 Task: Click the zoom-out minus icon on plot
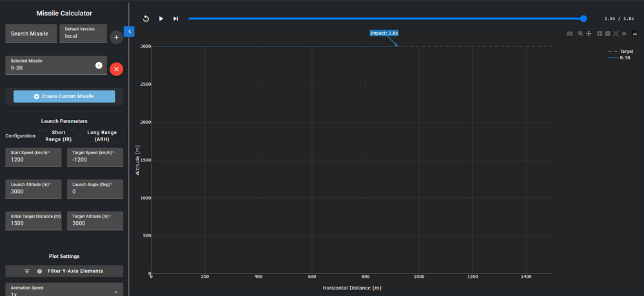(x=607, y=34)
